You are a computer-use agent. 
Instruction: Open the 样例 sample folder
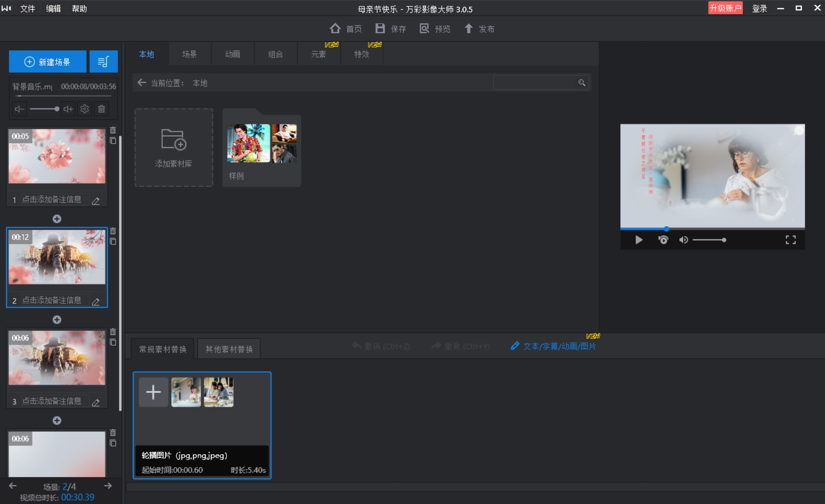coord(262,148)
